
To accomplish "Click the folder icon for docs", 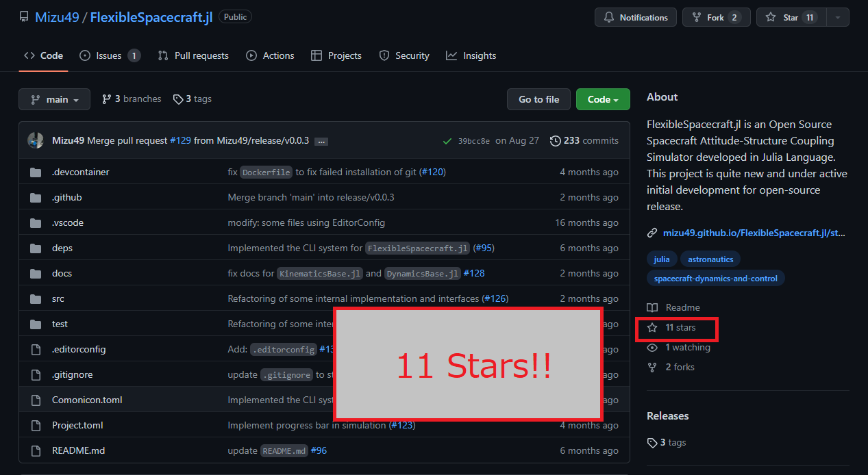I will tap(36, 273).
